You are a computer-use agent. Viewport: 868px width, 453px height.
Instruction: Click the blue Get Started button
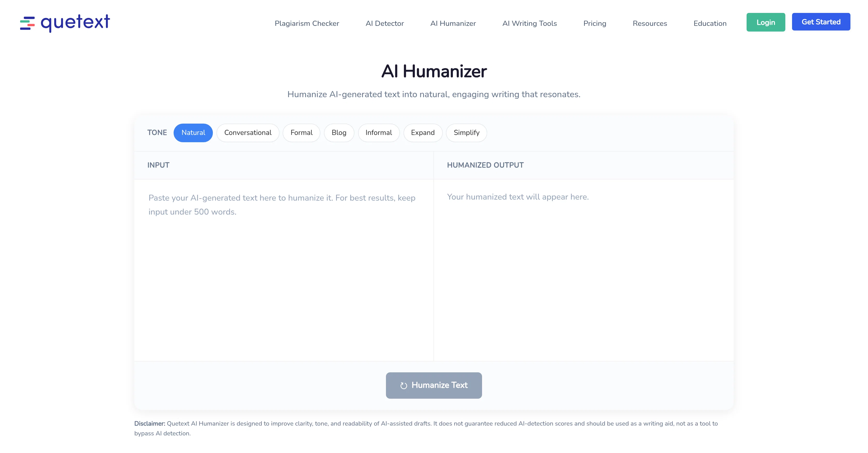[821, 21]
